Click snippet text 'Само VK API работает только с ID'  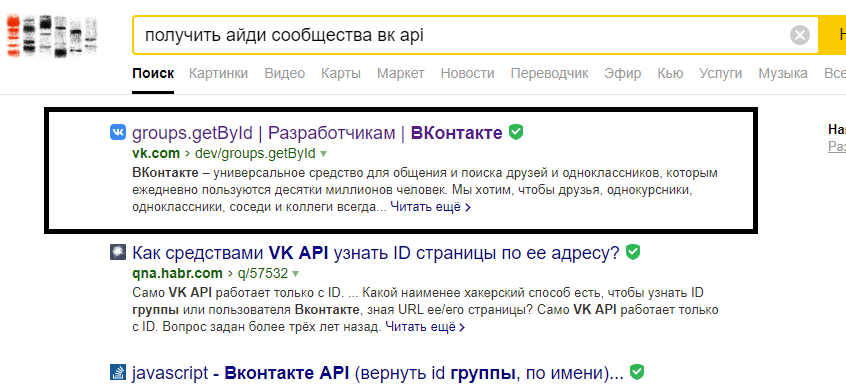pyautogui.click(x=237, y=293)
